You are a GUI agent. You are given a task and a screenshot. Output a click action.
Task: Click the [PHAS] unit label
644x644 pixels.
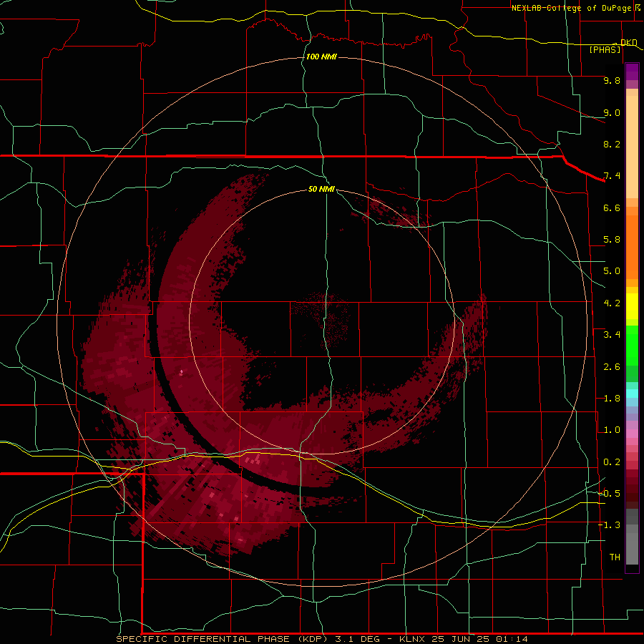(605, 50)
